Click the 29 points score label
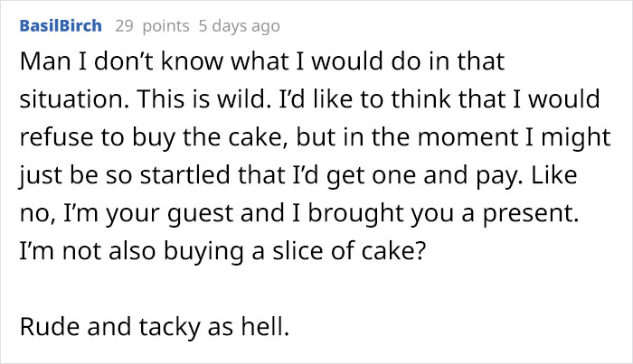 [x=146, y=26]
